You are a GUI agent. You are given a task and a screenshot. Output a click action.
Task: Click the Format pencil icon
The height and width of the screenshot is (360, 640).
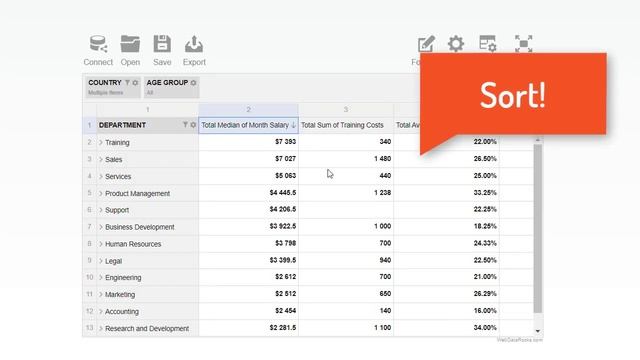426,44
